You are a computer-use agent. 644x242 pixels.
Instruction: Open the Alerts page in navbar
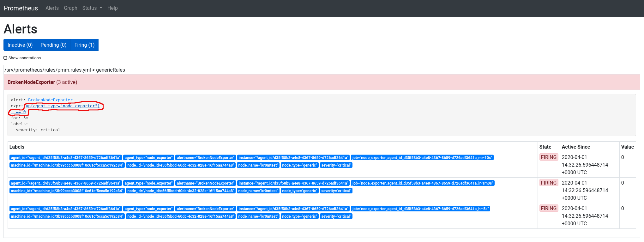[52, 8]
